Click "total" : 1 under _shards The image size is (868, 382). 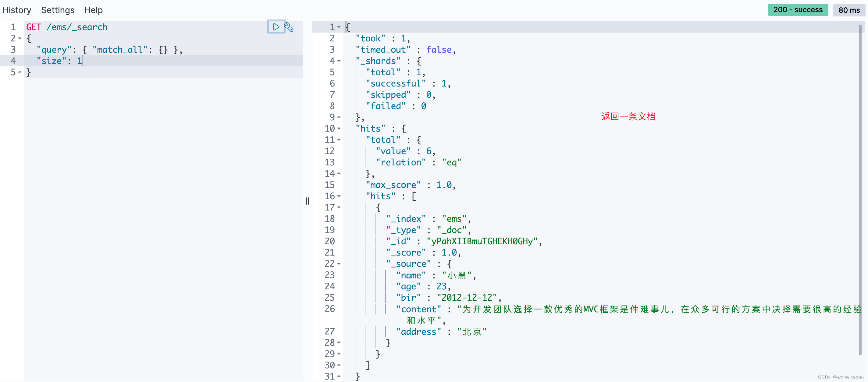pos(396,73)
